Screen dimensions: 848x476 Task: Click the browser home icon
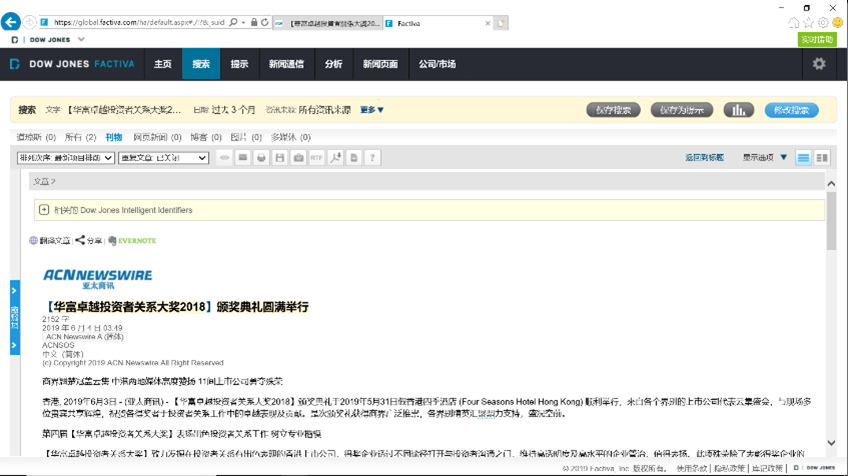coord(793,23)
